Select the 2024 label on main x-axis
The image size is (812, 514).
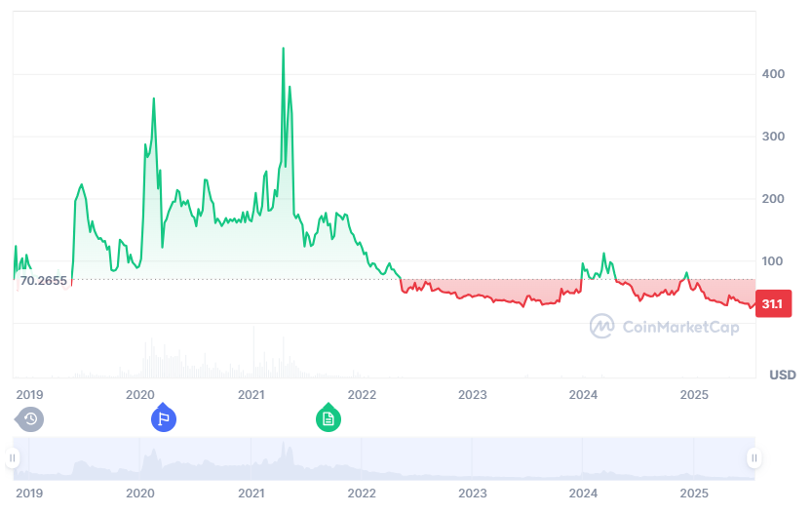(x=583, y=394)
